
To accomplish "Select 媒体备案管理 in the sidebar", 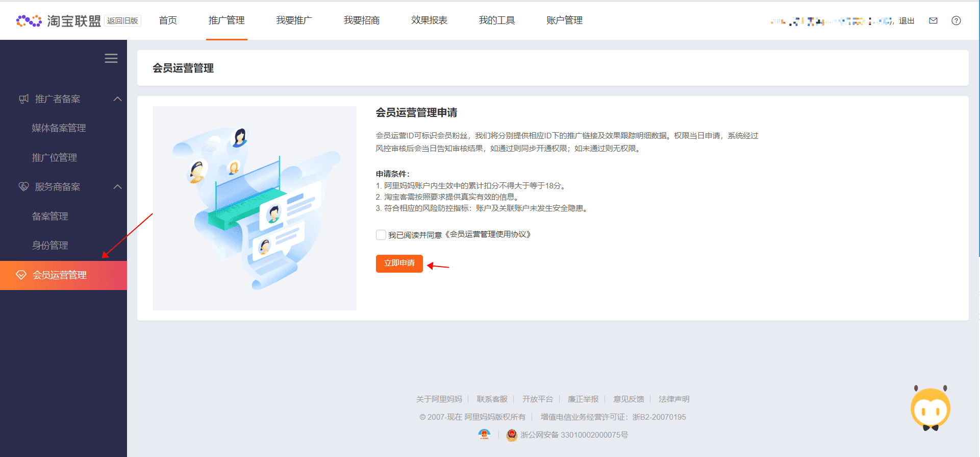I will pos(59,128).
